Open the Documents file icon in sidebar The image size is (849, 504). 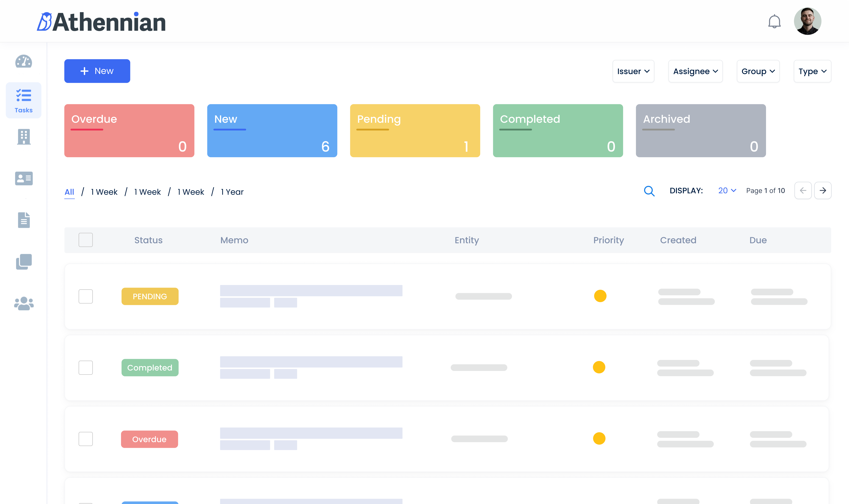pos(23,220)
